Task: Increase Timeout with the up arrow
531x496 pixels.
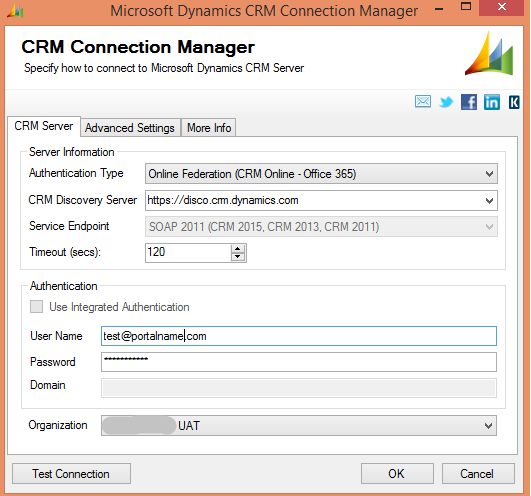Action: click(238, 249)
